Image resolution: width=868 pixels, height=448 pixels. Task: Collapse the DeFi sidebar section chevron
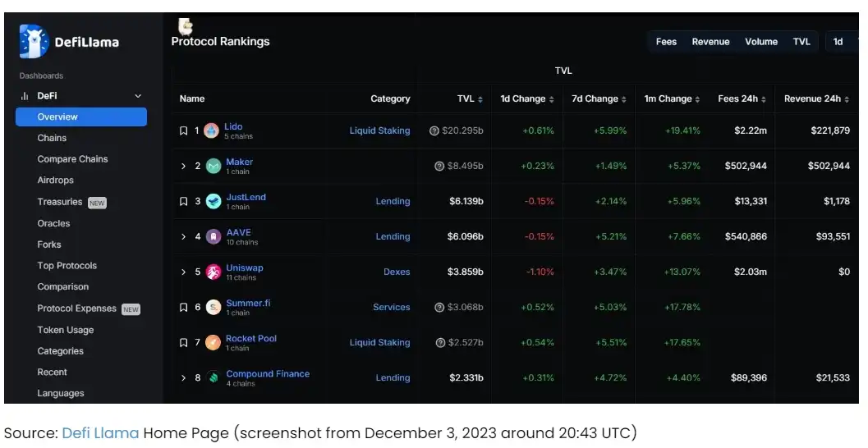point(138,96)
